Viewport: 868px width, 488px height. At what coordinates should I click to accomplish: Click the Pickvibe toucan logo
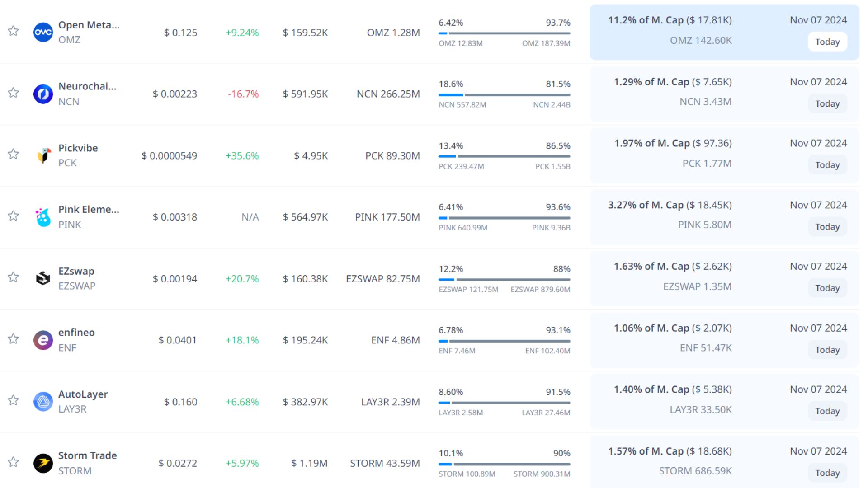(43, 155)
